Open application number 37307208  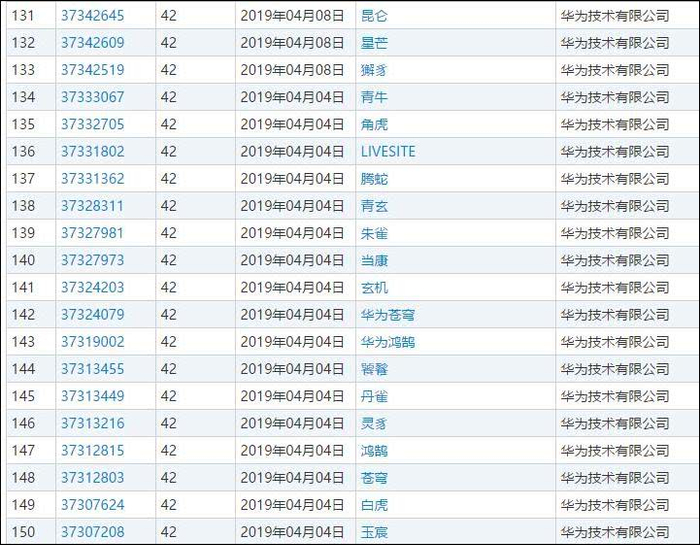[x=92, y=533]
